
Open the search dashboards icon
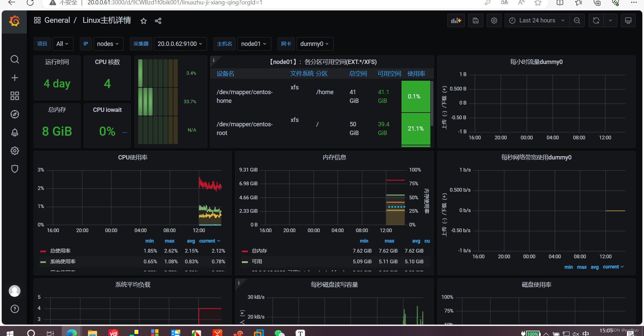14,60
